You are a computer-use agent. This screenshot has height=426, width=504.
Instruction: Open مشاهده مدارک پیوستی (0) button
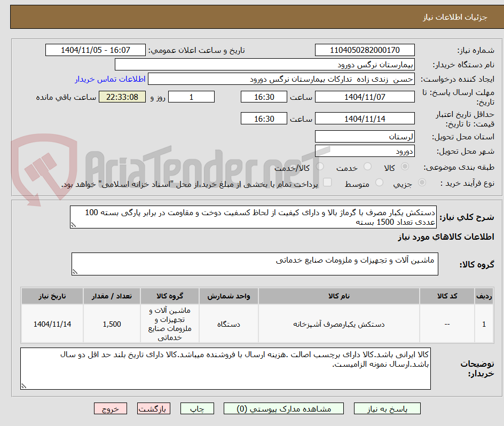pyautogui.click(x=283, y=408)
